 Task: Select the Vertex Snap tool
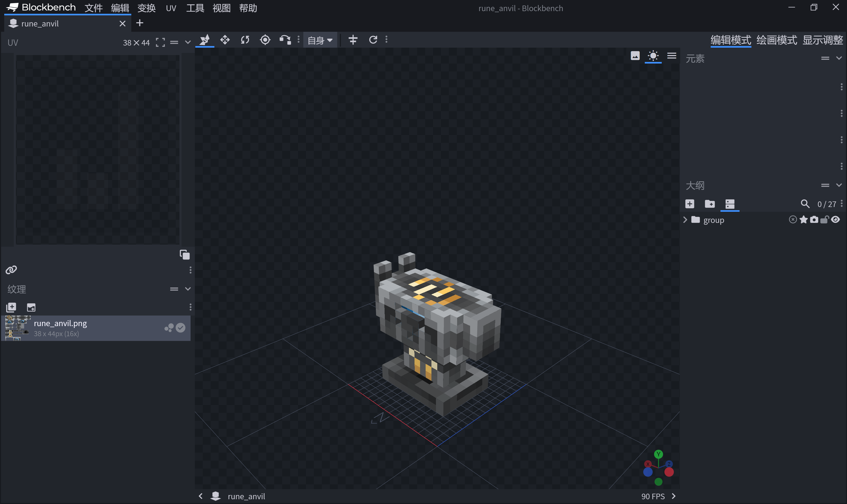[285, 40]
